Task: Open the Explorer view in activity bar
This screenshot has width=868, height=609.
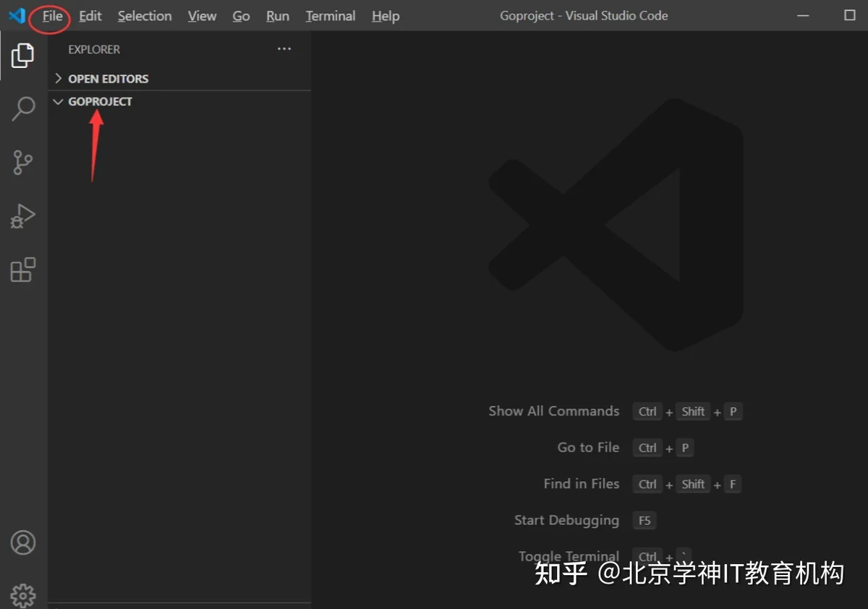Action: pos(23,56)
